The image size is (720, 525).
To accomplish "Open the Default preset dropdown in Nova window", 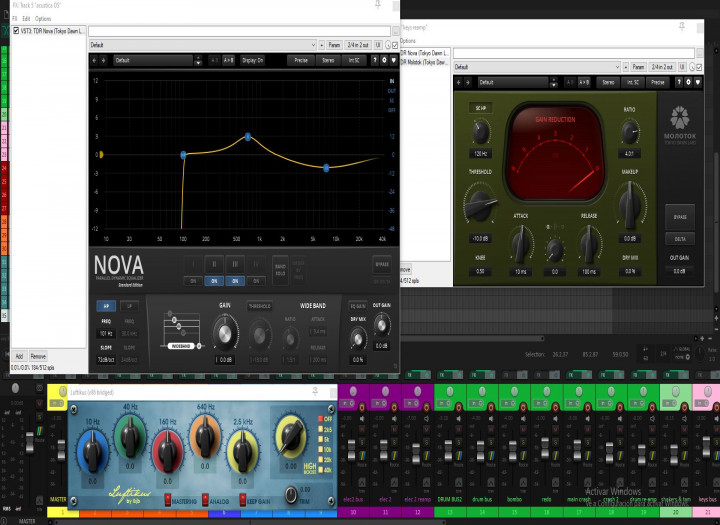I will (200, 45).
